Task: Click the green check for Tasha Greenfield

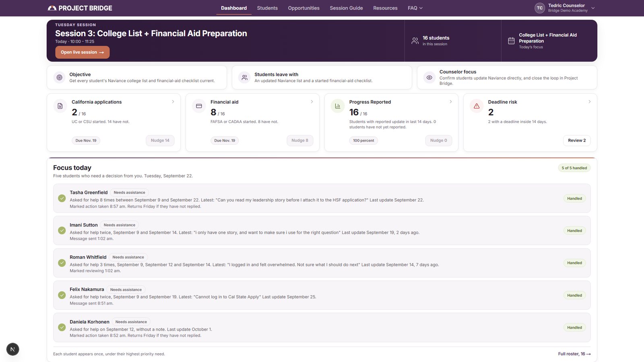Action: coord(62,198)
